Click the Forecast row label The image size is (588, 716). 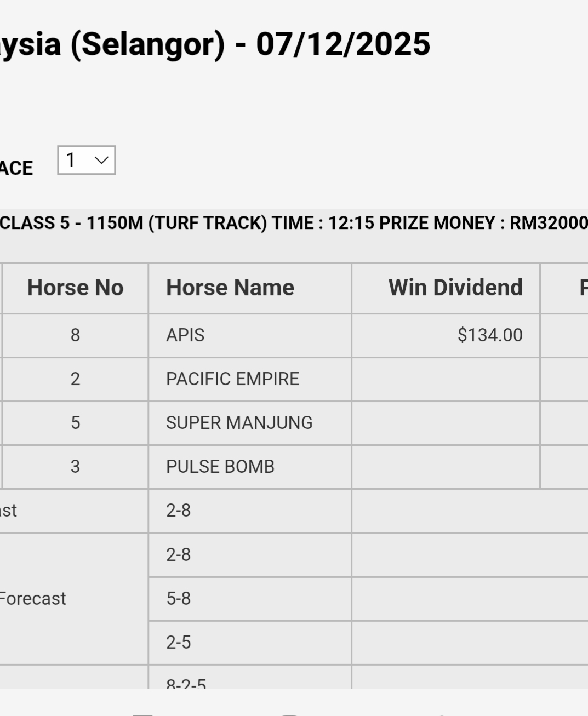tap(33, 598)
